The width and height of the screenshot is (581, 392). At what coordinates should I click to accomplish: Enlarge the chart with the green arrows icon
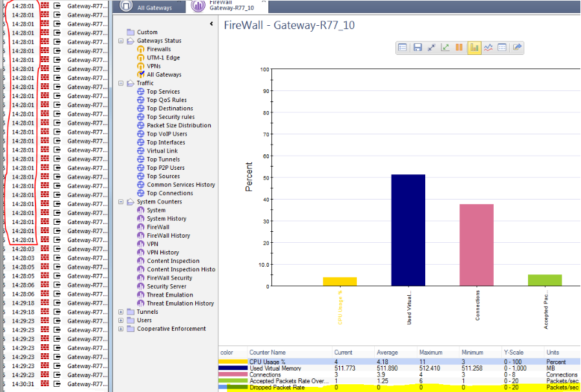pos(445,47)
